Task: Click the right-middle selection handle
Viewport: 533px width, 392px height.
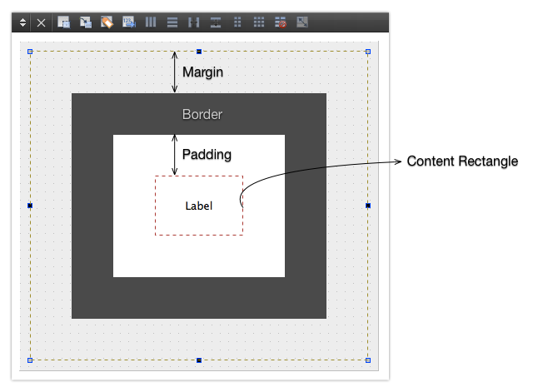Action: (368, 206)
